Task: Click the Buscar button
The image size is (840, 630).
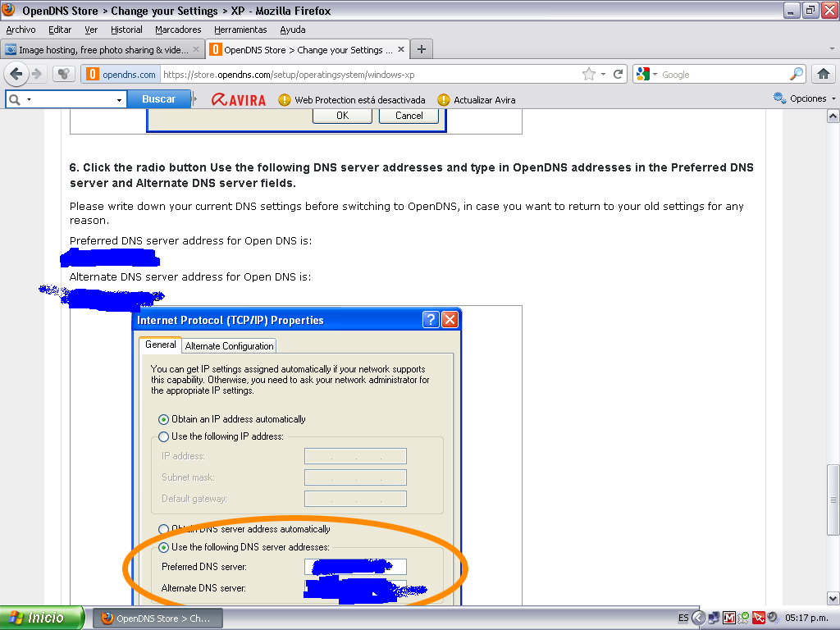Action: pos(158,99)
